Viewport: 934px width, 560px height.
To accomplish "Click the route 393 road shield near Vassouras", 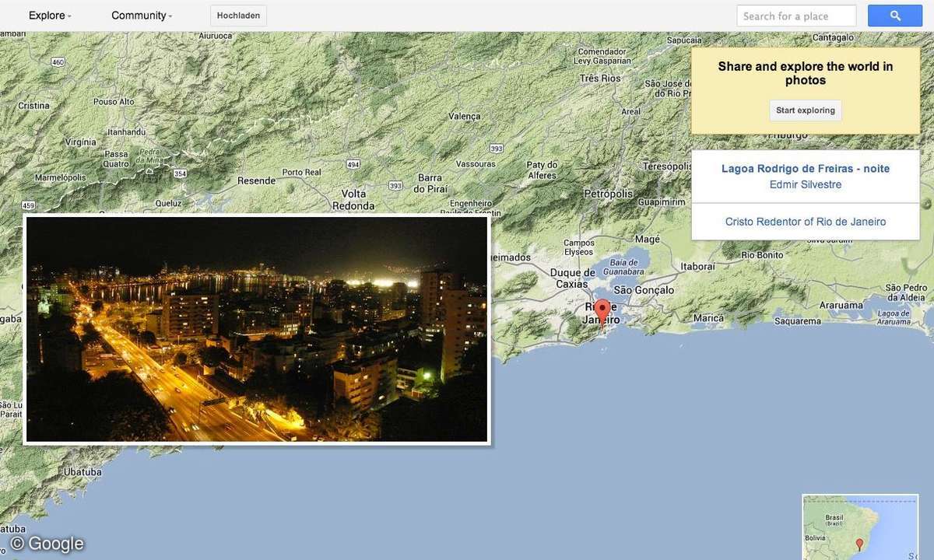I will click(x=497, y=148).
